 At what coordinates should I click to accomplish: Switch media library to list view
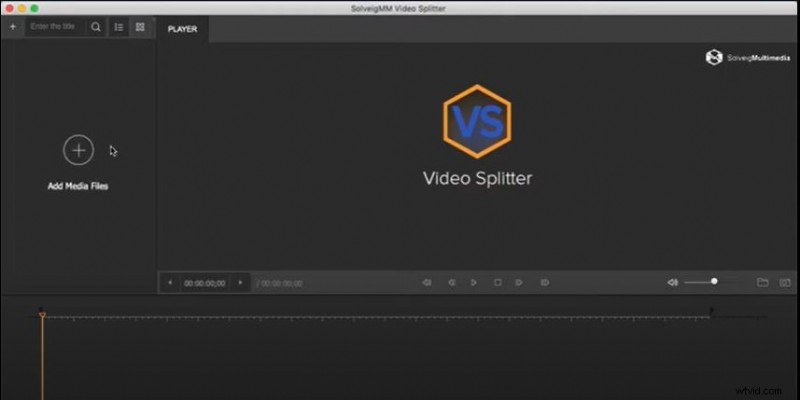pos(119,28)
